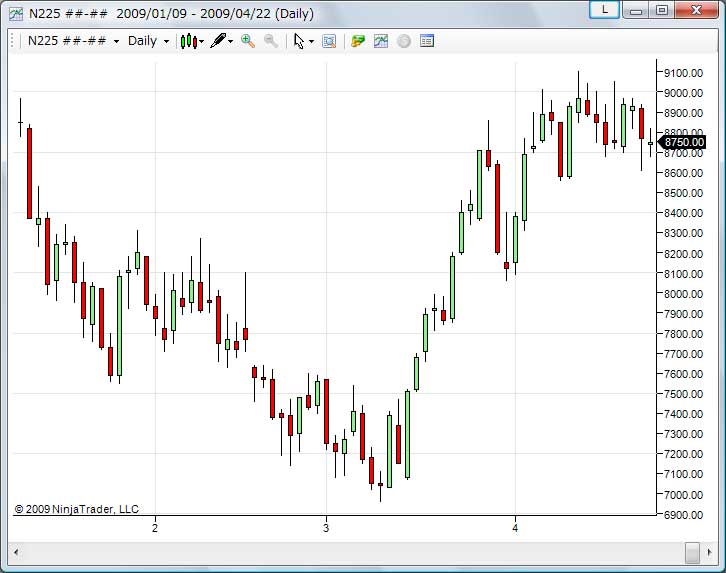The width and height of the screenshot is (726, 573).
Task: Click the strategies icon in toolbar
Action: pos(358,41)
